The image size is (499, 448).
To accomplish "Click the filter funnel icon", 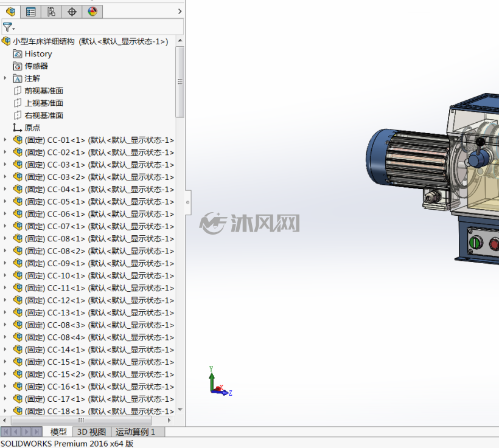I will click(x=9, y=27).
